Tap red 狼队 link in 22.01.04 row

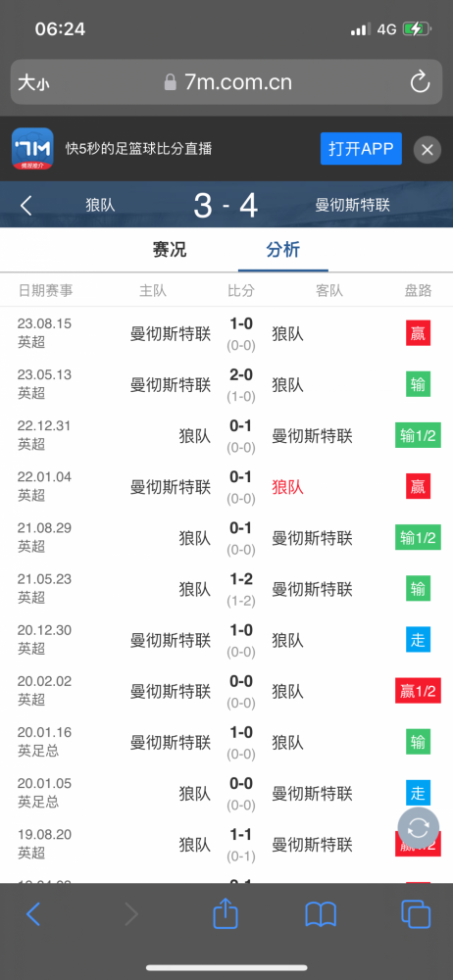(x=287, y=487)
